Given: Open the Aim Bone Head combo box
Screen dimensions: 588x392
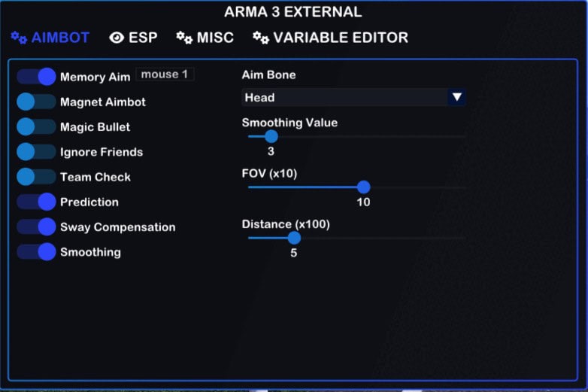Looking at the screenshot, I should [344, 97].
